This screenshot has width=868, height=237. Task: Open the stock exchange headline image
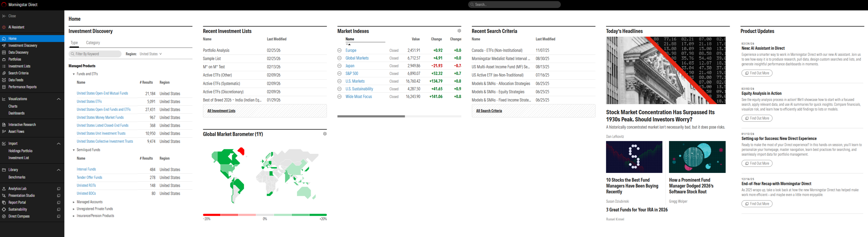(666, 71)
